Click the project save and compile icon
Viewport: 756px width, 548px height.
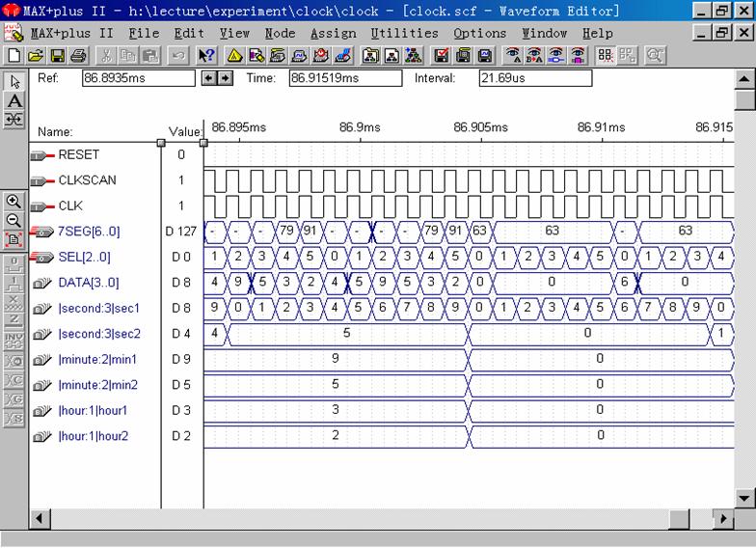(463, 56)
